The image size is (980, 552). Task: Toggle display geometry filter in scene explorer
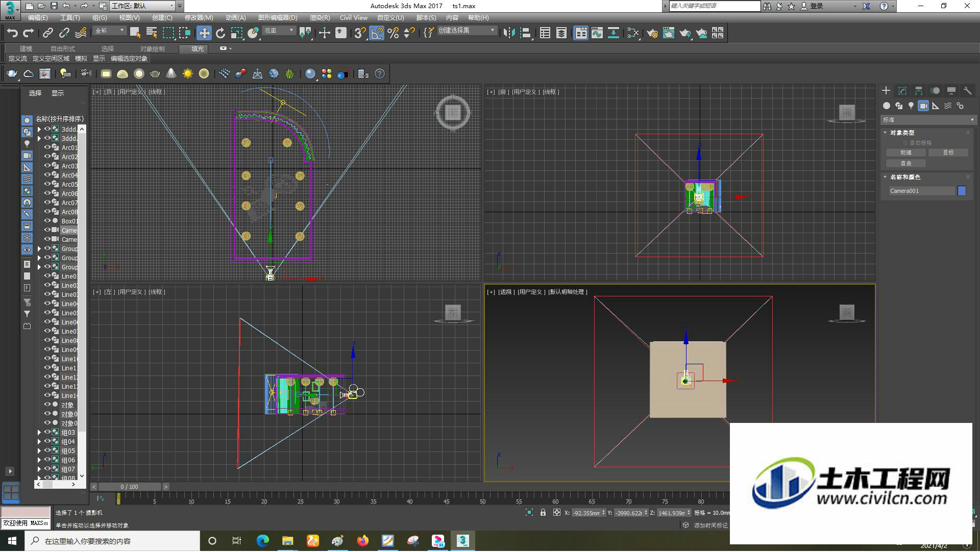pyautogui.click(x=27, y=120)
